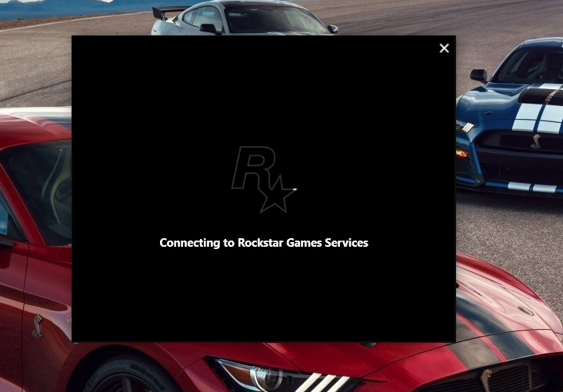Close the Rockstar Games connecting window
The width and height of the screenshot is (563, 392).
pyautogui.click(x=444, y=48)
